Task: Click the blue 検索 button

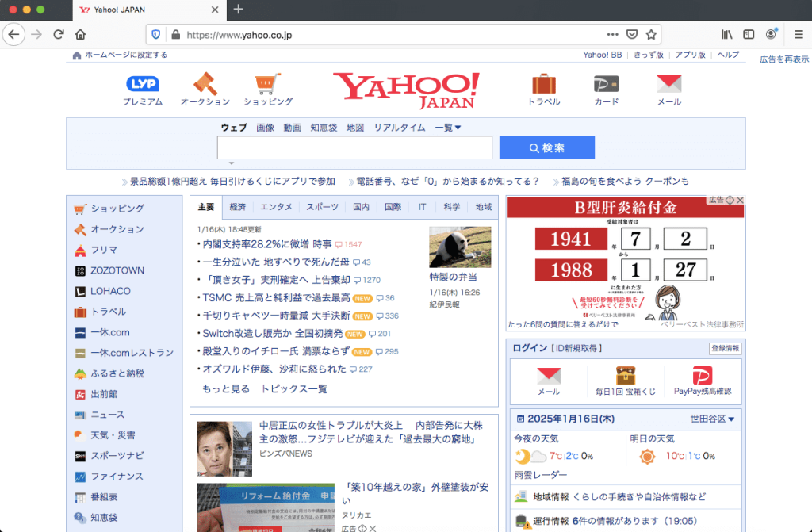Action: pos(547,147)
